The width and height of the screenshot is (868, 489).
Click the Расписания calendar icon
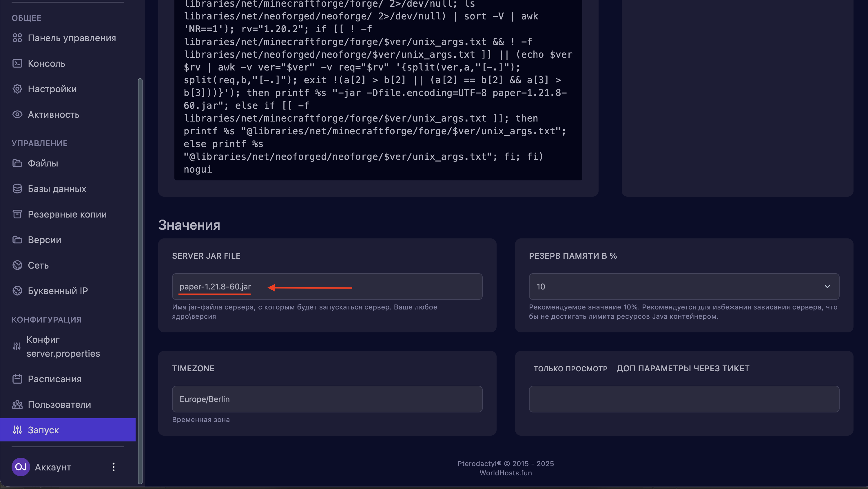(x=17, y=379)
